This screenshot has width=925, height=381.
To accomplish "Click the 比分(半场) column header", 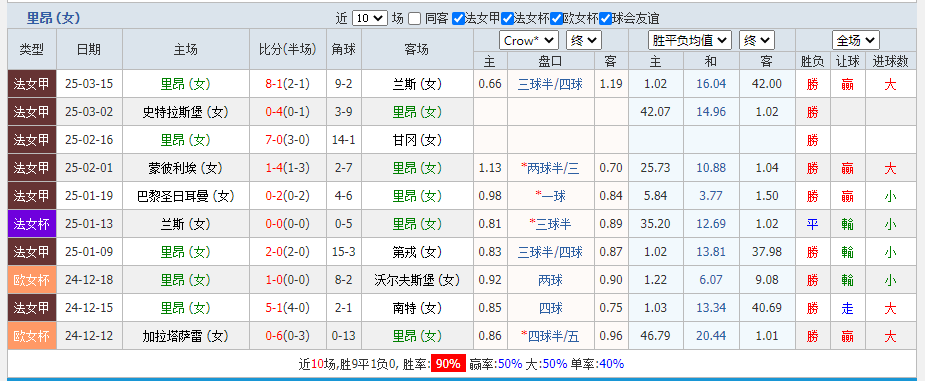I will click(x=287, y=50).
